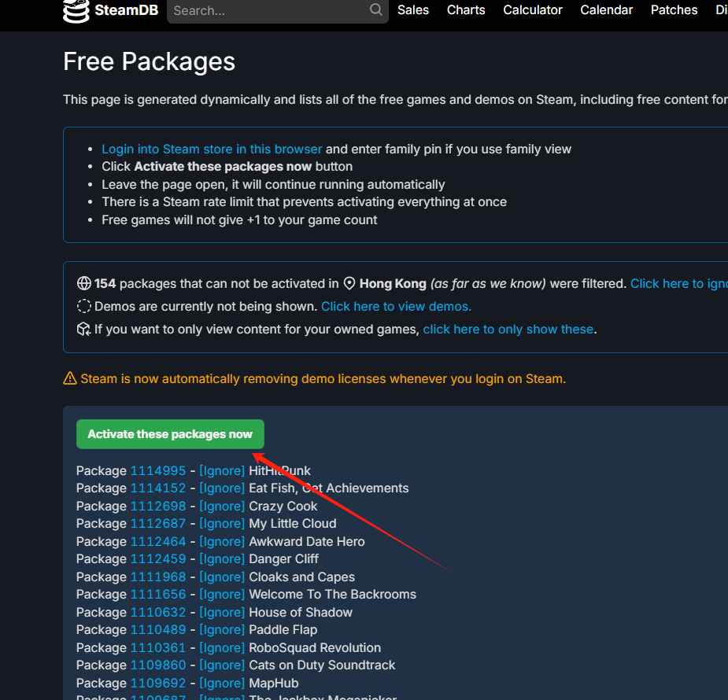Open package 1112459 link
This screenshot has height=700, width=728.
click(158, 559)
